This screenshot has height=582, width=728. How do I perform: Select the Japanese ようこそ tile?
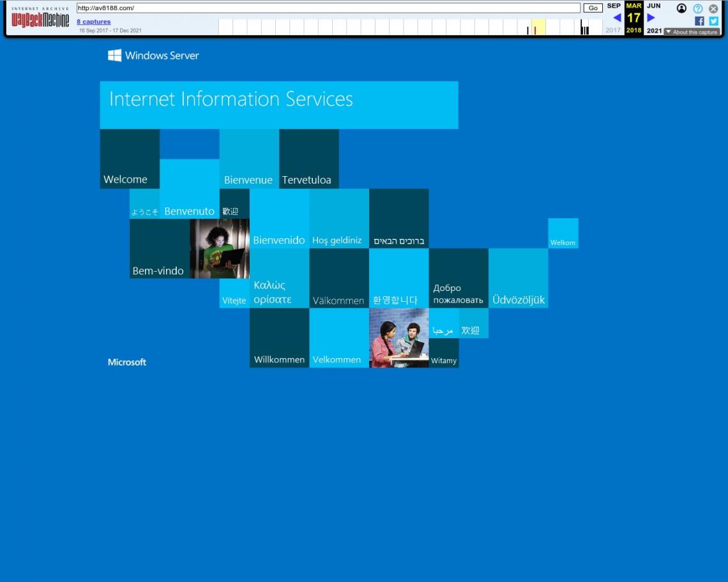pyautogui.click(x=145, y=204)
